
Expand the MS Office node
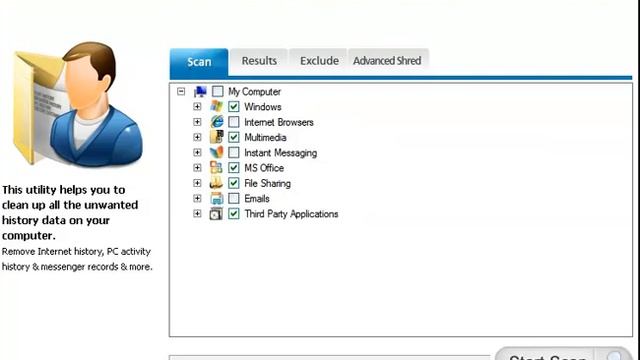[x=197, y=168]
